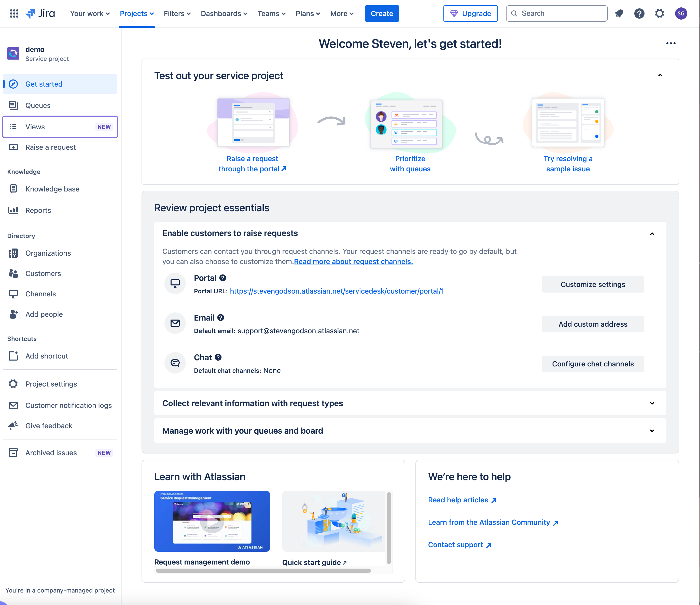This screenshot has height=605, width=700.
Task: Click the Search input field
Action: click(x=556, y=13)
